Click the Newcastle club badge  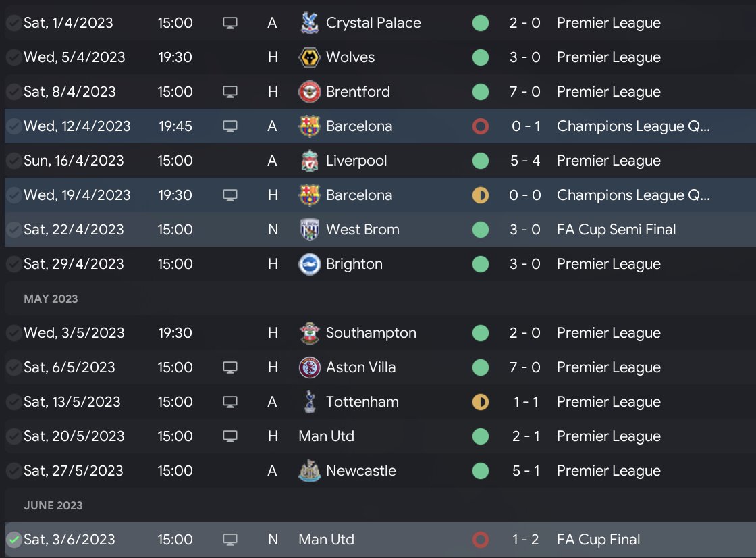click(309, 471)
